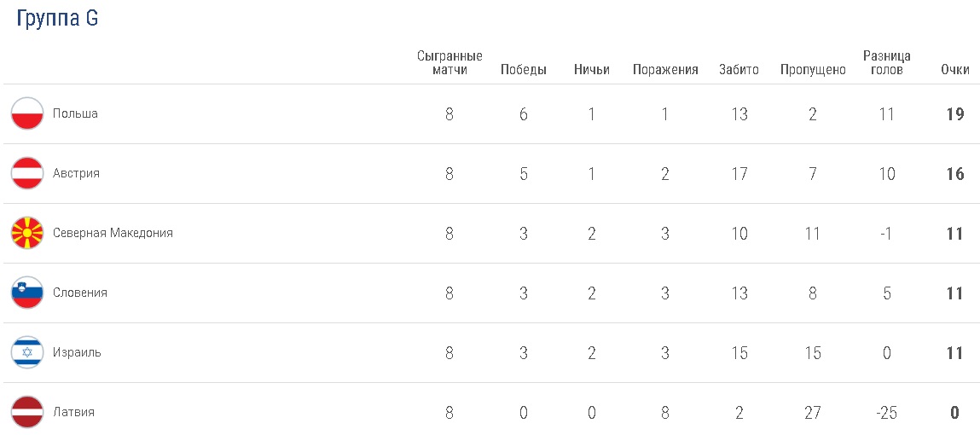Click the Очки column header
Viewport: 980px width, 435px height.
[955, 70]
